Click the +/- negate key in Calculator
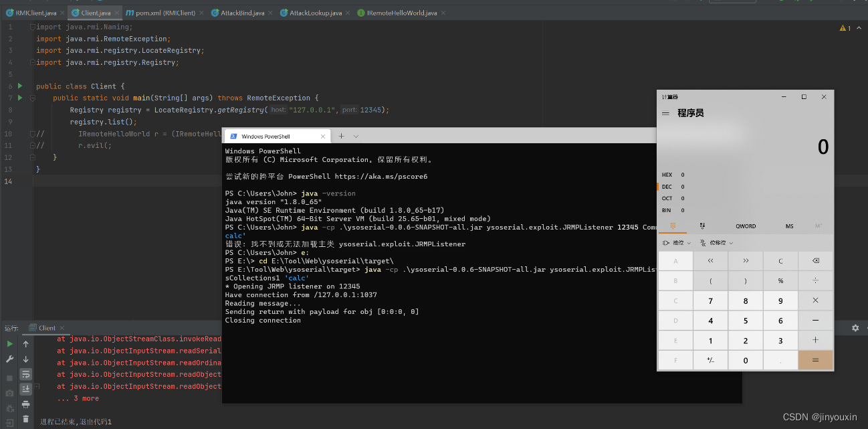 [710, 360]
